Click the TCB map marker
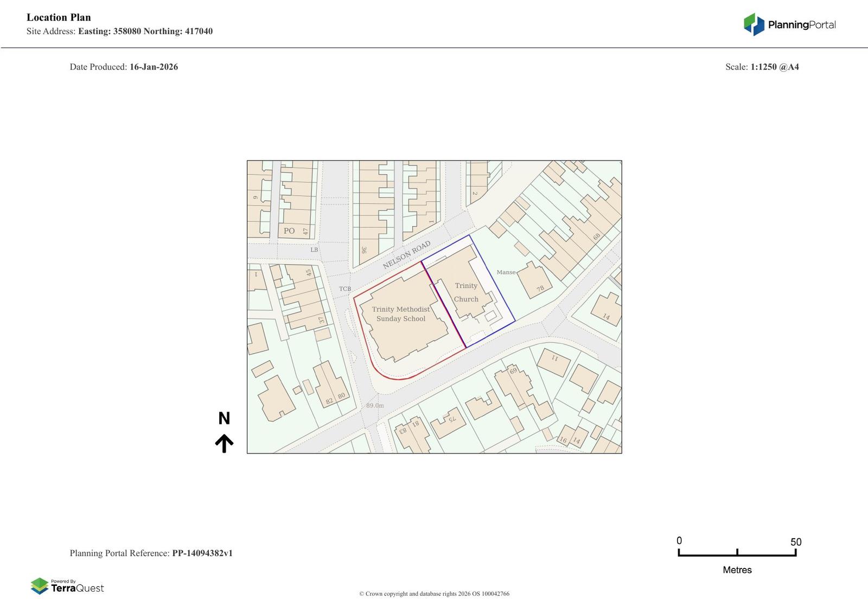This screenshot has height=614, width=868. (x=345, y=289)
